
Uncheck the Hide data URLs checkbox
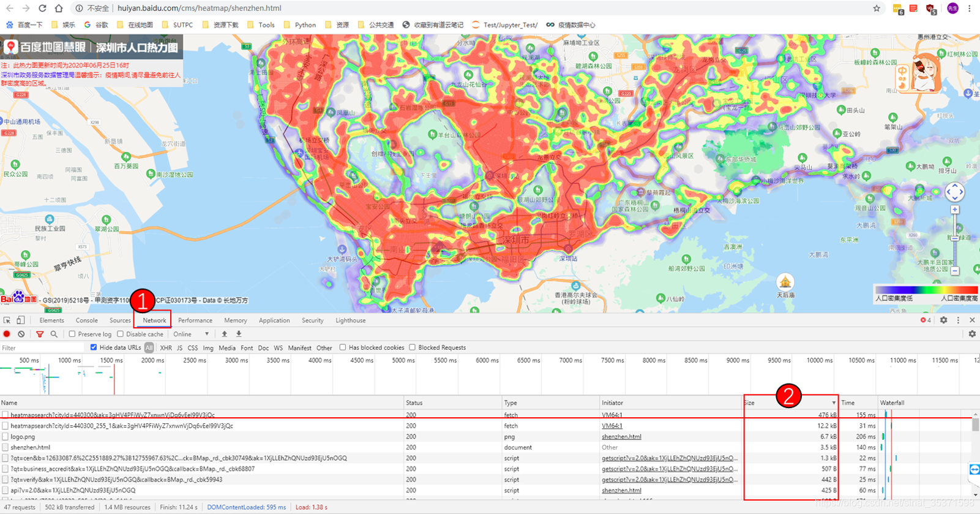[94, 347]
